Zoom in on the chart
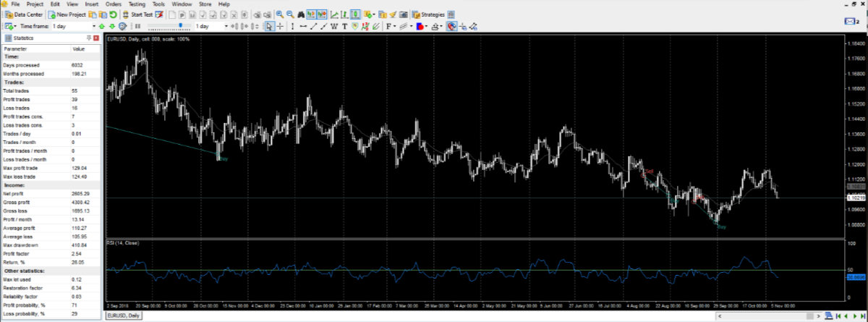The image size is (868, 322). point(280,14)
